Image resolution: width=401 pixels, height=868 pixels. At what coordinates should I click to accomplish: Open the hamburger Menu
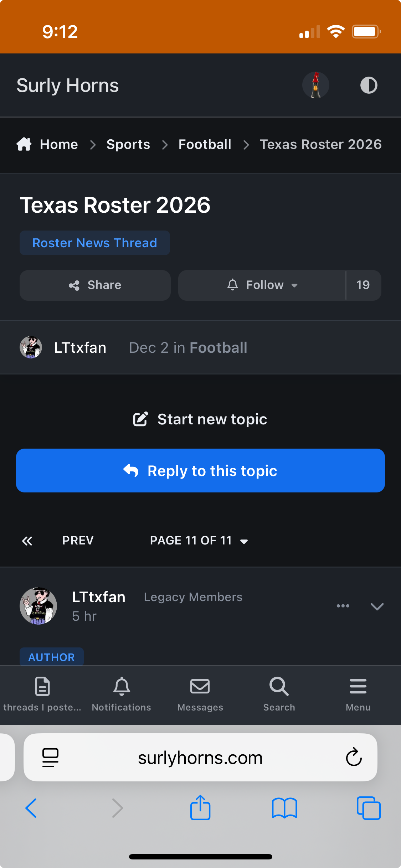pyautogui.click(x=358, y=693)
